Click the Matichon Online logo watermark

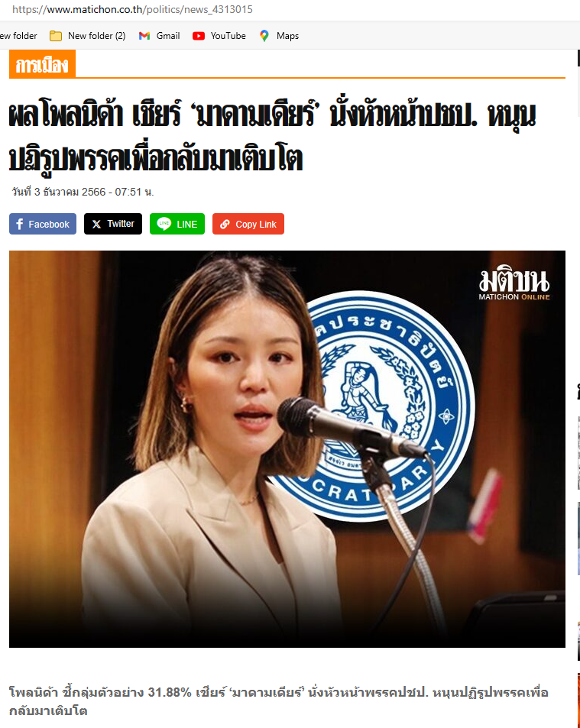514,285
